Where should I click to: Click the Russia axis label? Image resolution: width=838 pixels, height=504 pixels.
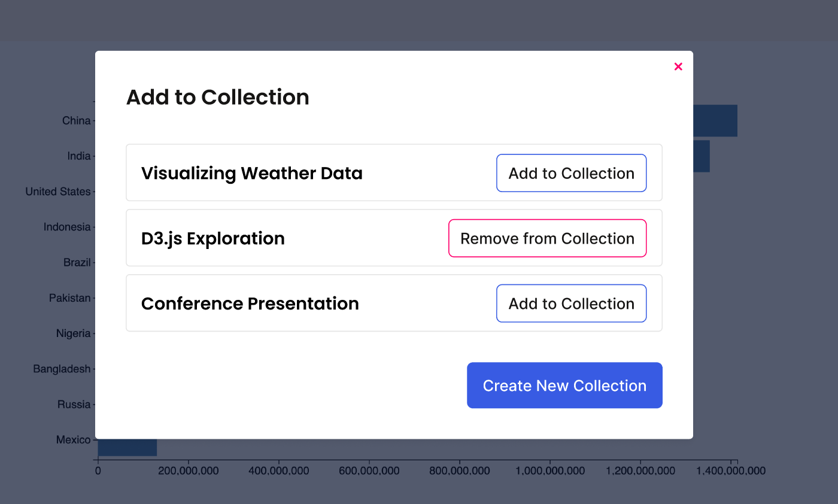click(74, 404)
